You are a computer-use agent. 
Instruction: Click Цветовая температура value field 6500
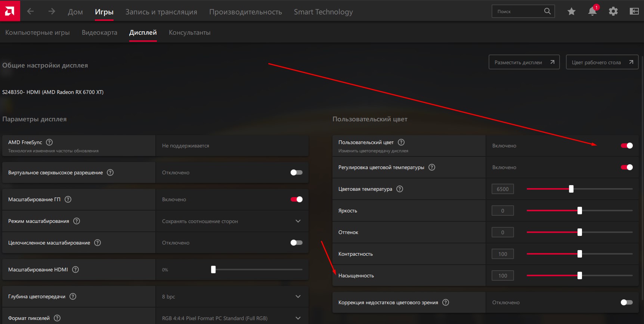[503, 189]
